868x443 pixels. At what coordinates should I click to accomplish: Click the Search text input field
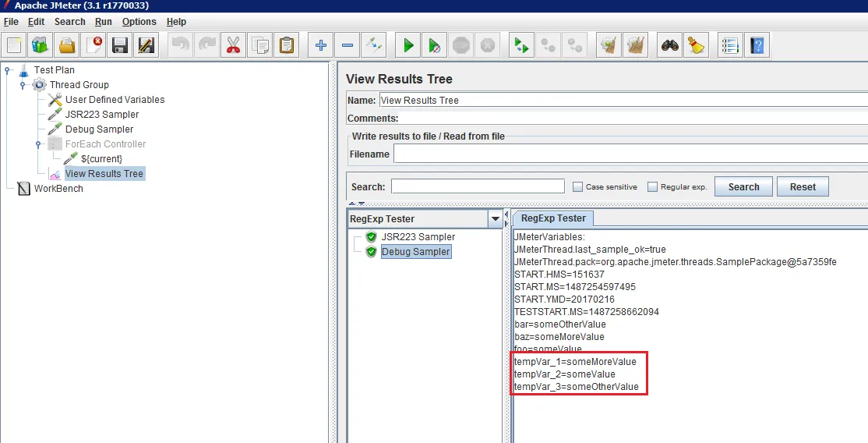pos(478,186)
